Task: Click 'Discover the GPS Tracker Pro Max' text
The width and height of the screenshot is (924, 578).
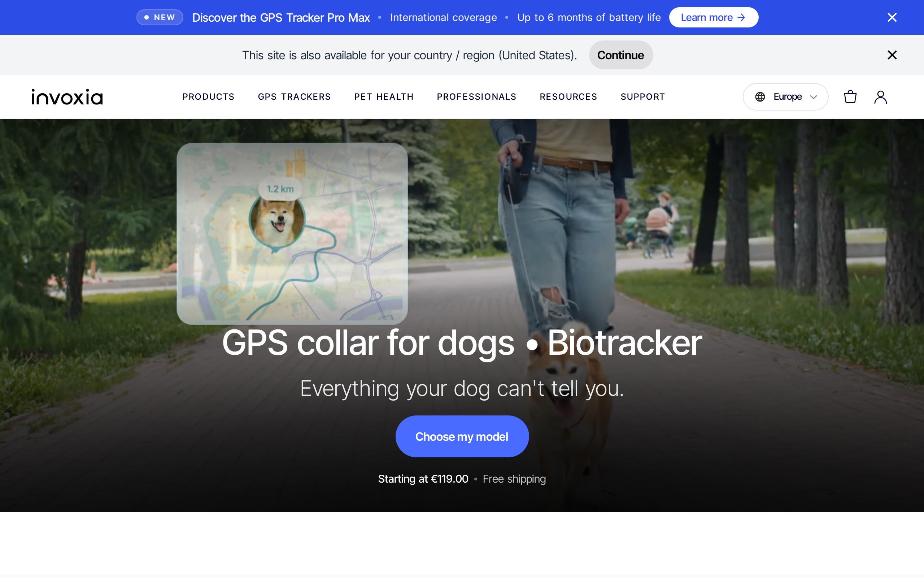Action: click(281, 18)
